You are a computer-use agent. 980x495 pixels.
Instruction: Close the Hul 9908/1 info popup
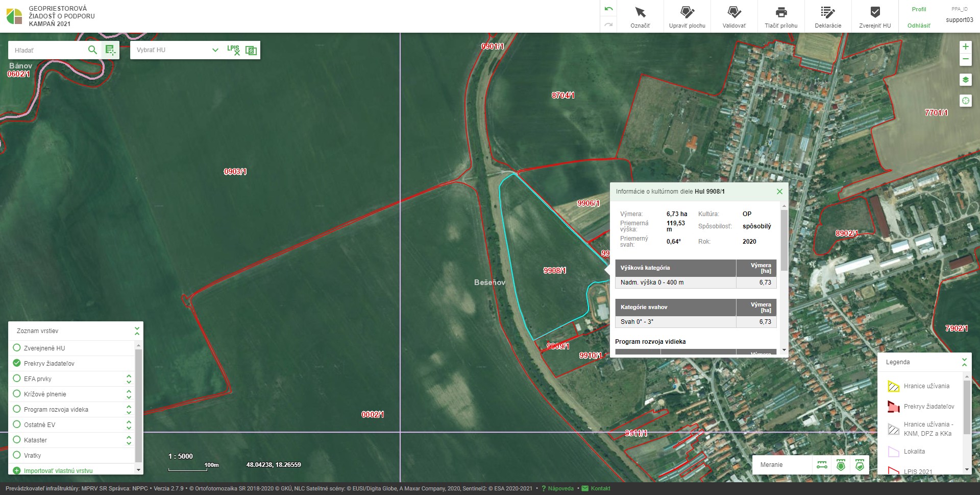tap(779, 192)
